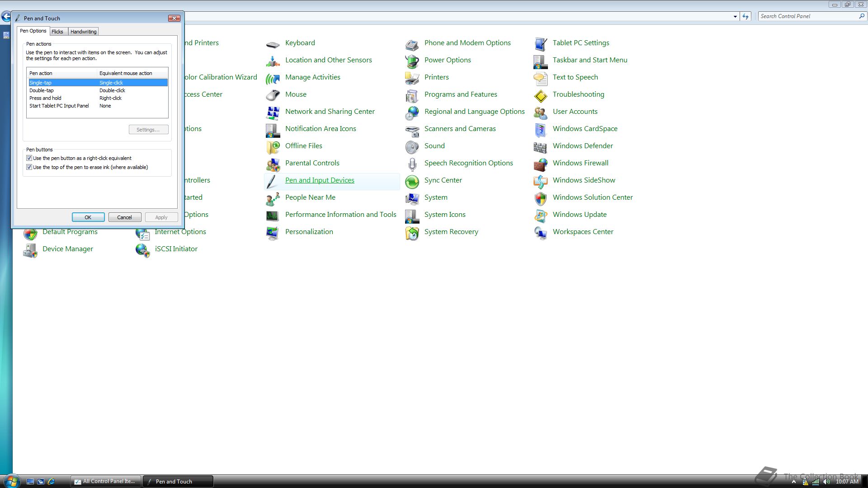Select the Press and hold row
This screenshot has height=488, width=868.
(98, 98)
